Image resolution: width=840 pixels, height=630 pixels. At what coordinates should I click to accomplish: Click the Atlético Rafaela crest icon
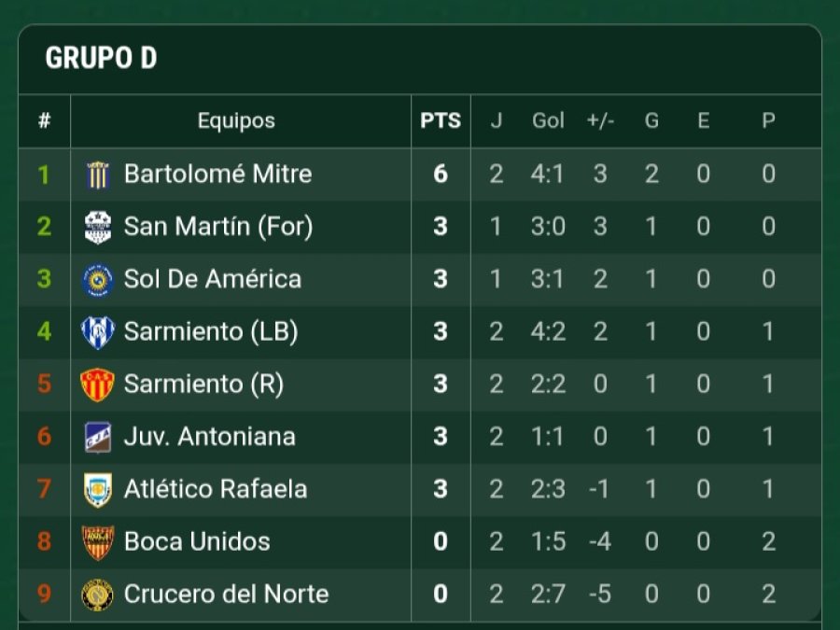[x=98, y=489]
